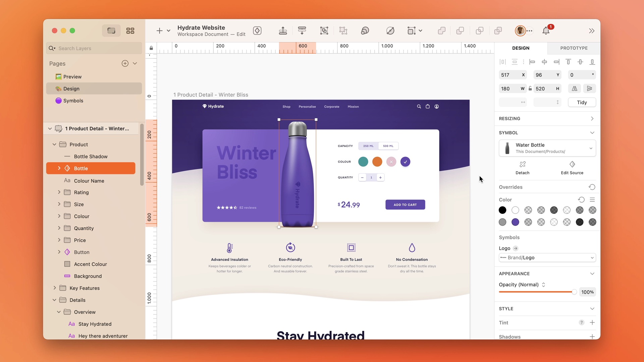Open the Export tool in the toolbar

click(283, 31)
